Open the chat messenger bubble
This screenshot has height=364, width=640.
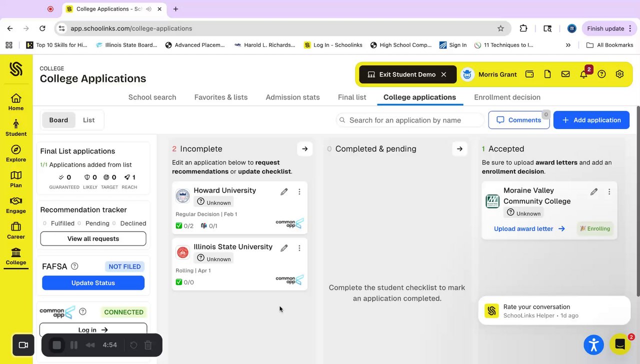620,344
